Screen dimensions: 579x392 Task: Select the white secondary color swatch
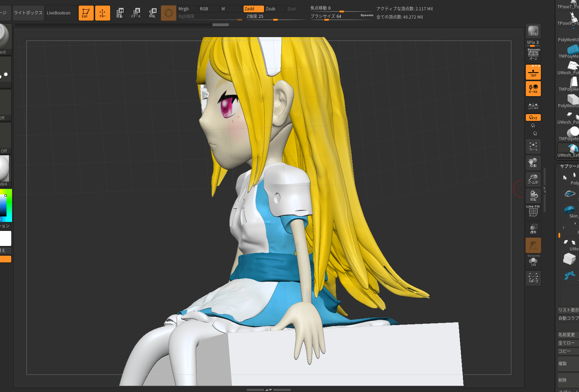(x=5, y=238)
